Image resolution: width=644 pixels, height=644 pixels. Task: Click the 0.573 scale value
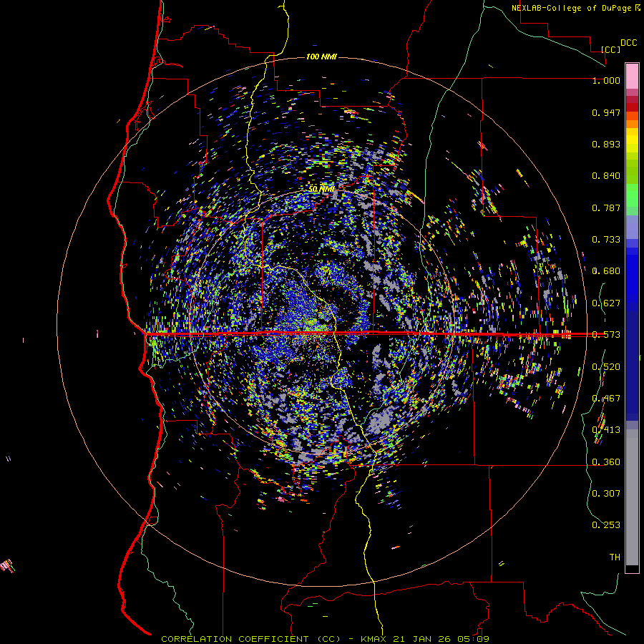tap(606, 335)
